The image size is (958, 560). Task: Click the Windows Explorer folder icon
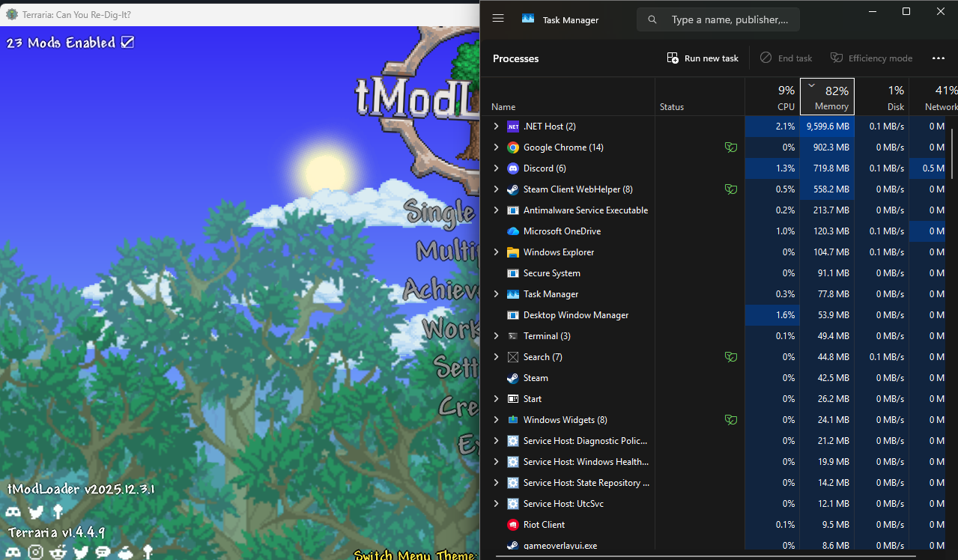513,252
